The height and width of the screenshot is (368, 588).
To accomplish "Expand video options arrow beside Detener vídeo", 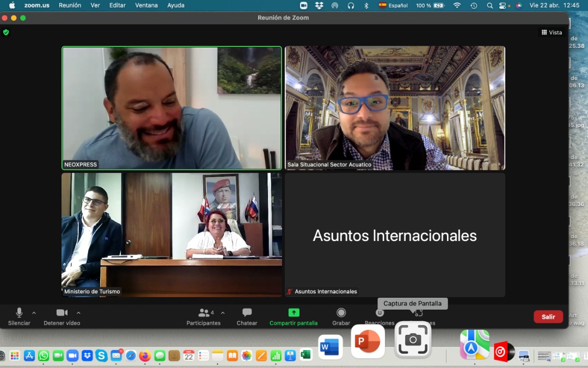I will pos(78,313).
